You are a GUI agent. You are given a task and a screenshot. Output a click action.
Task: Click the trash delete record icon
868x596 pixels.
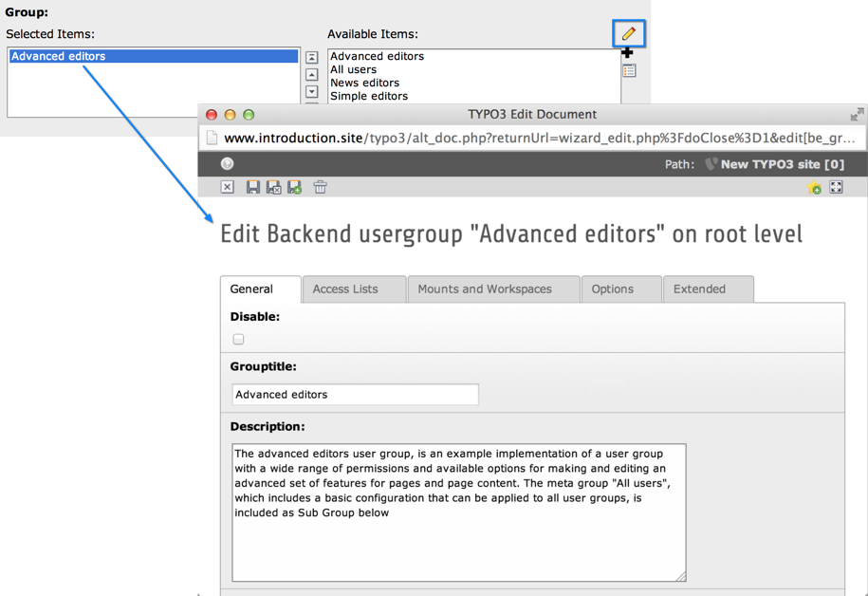(x=320, y=187)
